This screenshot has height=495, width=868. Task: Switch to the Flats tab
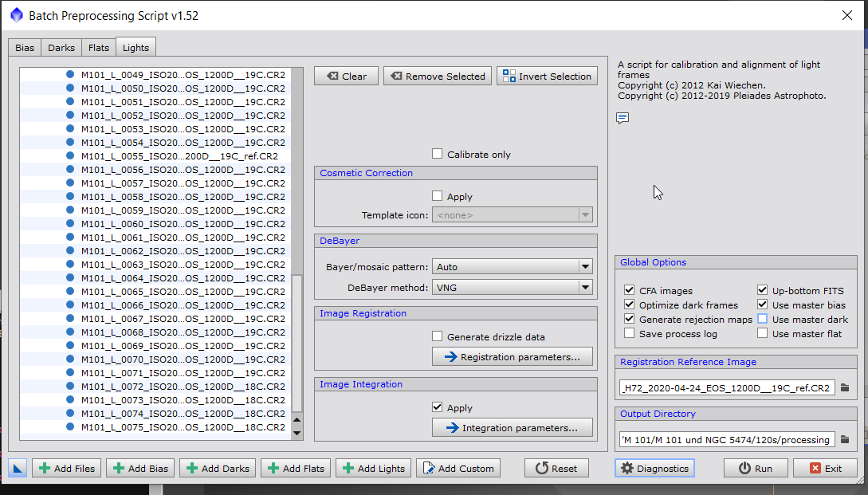tap(99, 48)
